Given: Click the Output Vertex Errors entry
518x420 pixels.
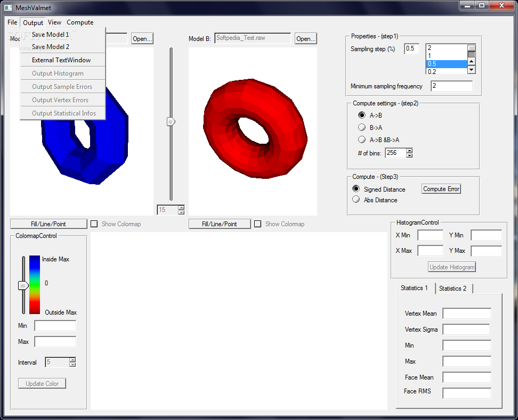Looking at the screenshot, I should click(63, 100).
